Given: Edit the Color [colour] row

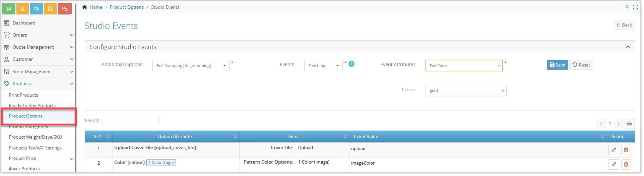Looking at the screenshot, I should click(614, 164).
